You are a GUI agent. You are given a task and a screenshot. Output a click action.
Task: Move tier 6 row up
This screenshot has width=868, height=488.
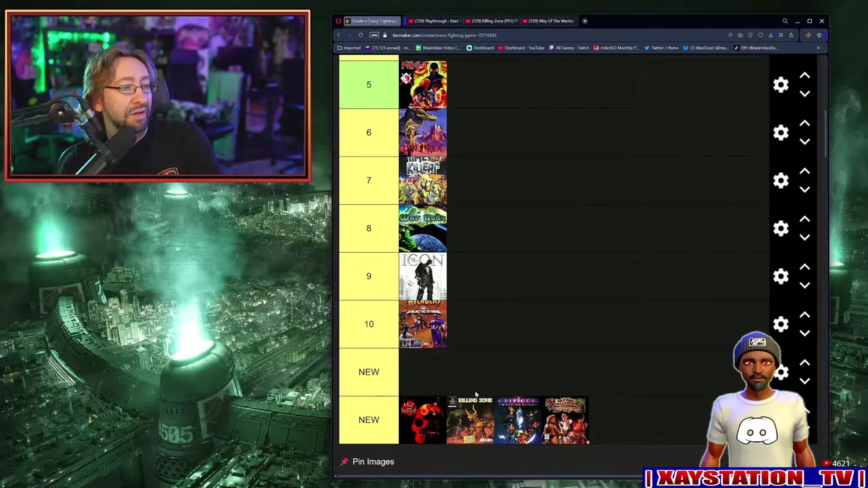804,124
